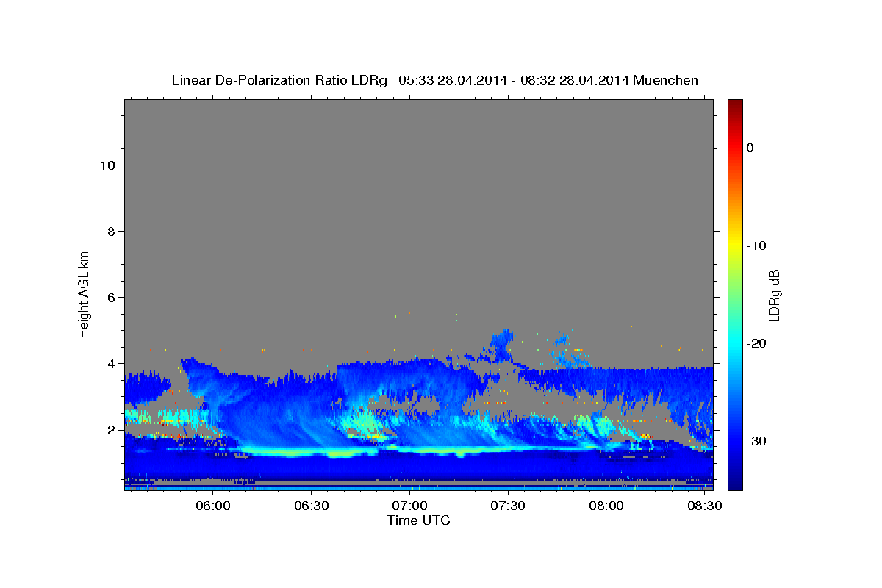Click the colorbar value -20 label
This screenshot has height=588, width=882.
click(756, 343)
